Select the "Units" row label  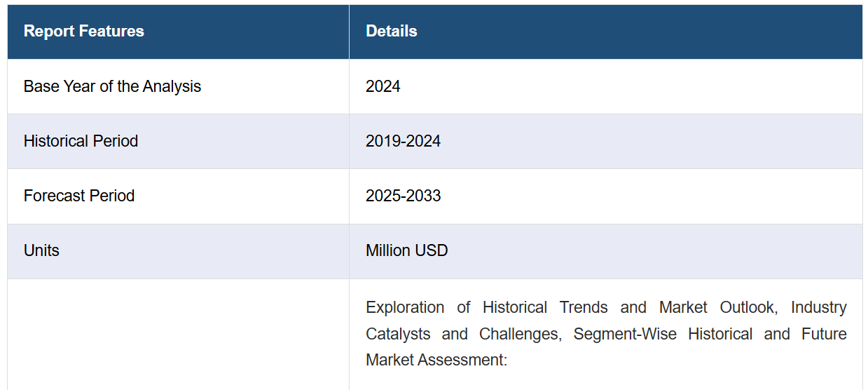point(41,250)
